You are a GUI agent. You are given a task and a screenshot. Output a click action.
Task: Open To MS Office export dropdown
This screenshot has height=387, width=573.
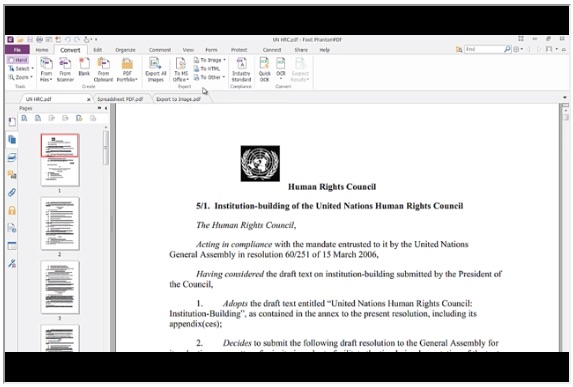(181, 69)
